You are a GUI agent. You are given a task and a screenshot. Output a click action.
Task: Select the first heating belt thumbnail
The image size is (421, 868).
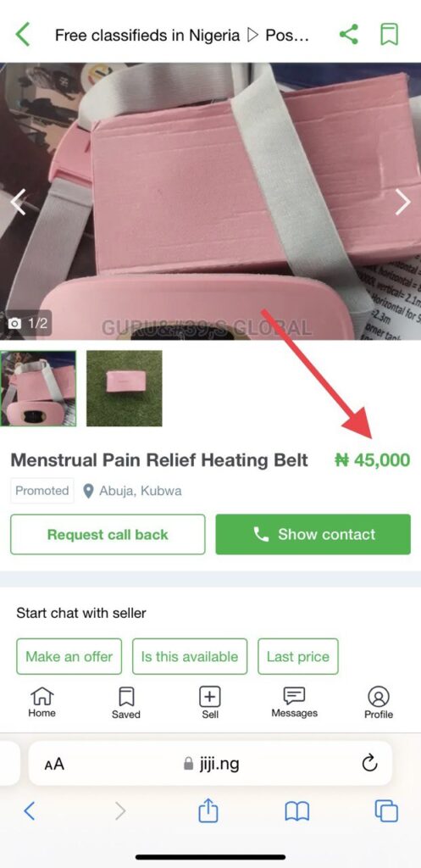[x=38, y=388]
